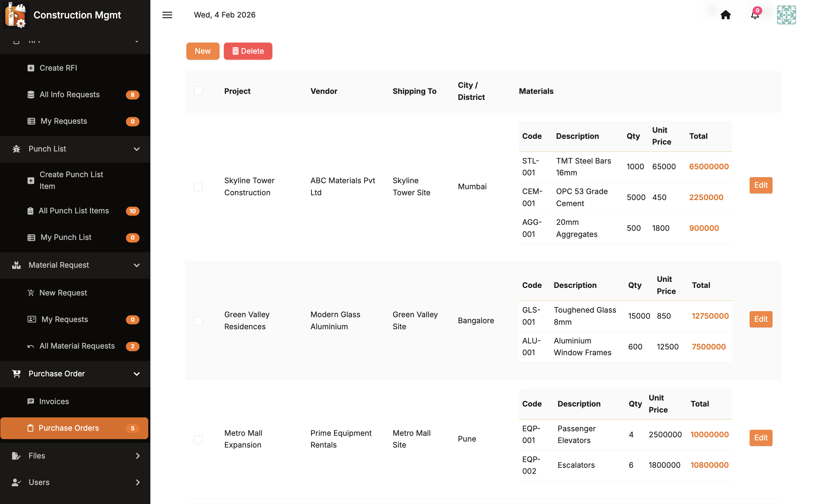Open the Invoices menu item

pos(54,401)
